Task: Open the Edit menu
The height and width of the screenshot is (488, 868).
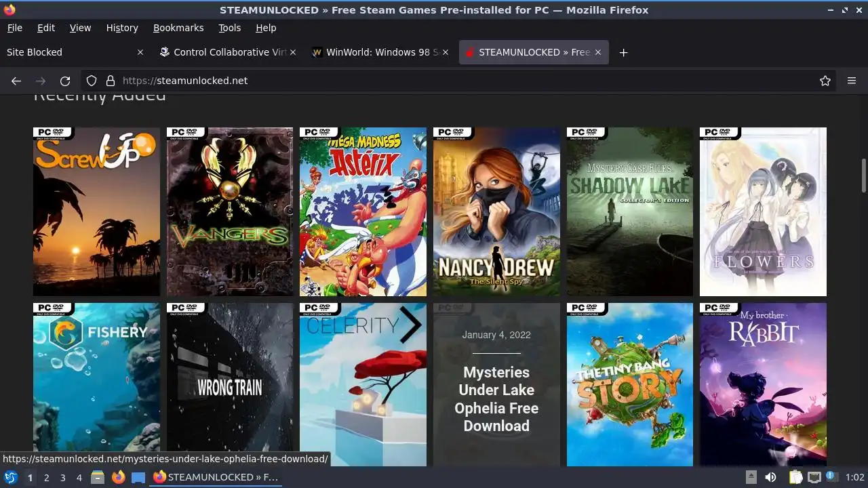Action: (x=46, y=28)
